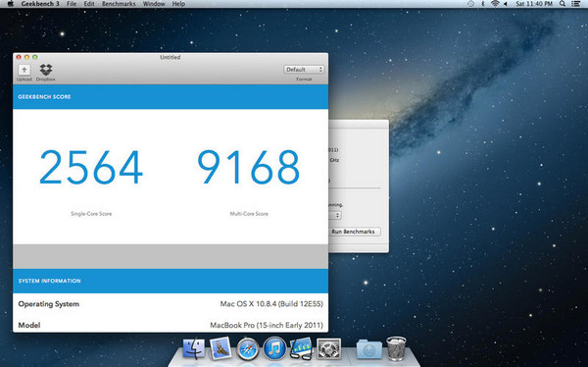Open System Preferences gear in dock

point(328,349)
